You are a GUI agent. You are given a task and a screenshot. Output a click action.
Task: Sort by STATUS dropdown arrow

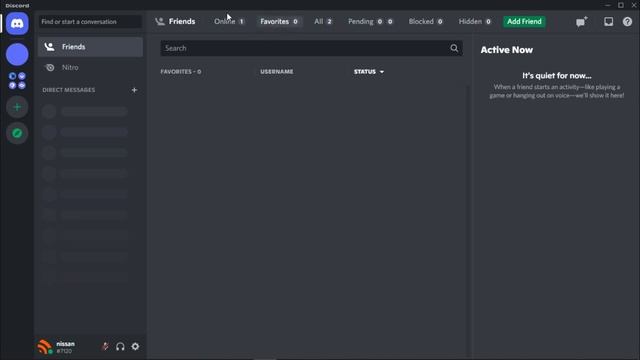pos(382,72)
